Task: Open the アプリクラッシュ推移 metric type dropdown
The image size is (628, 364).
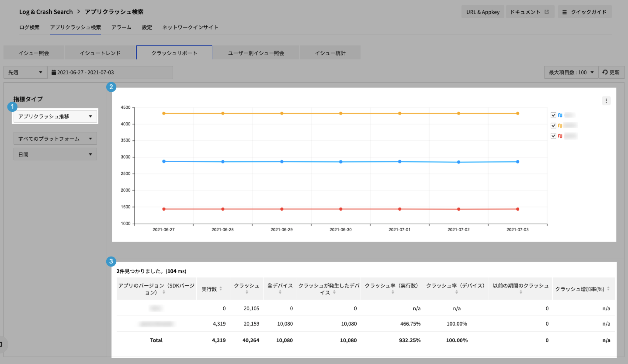Action: click(55, 116)
